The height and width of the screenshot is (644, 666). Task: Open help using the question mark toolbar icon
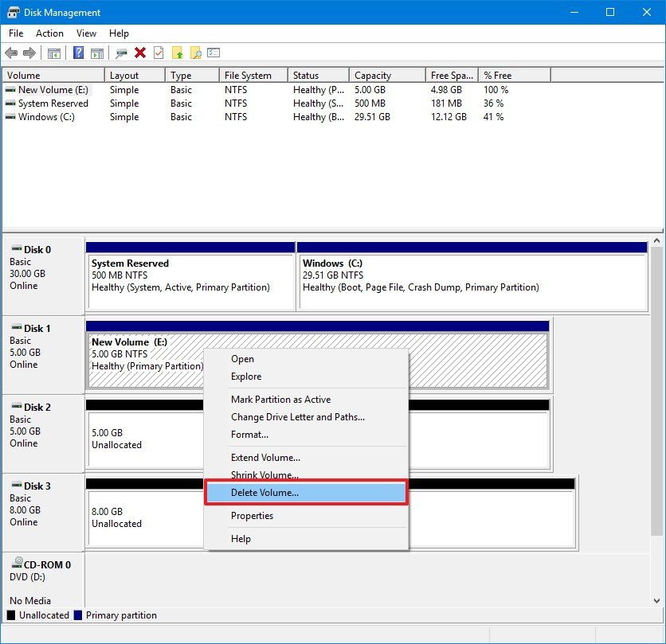click(78, 53)
